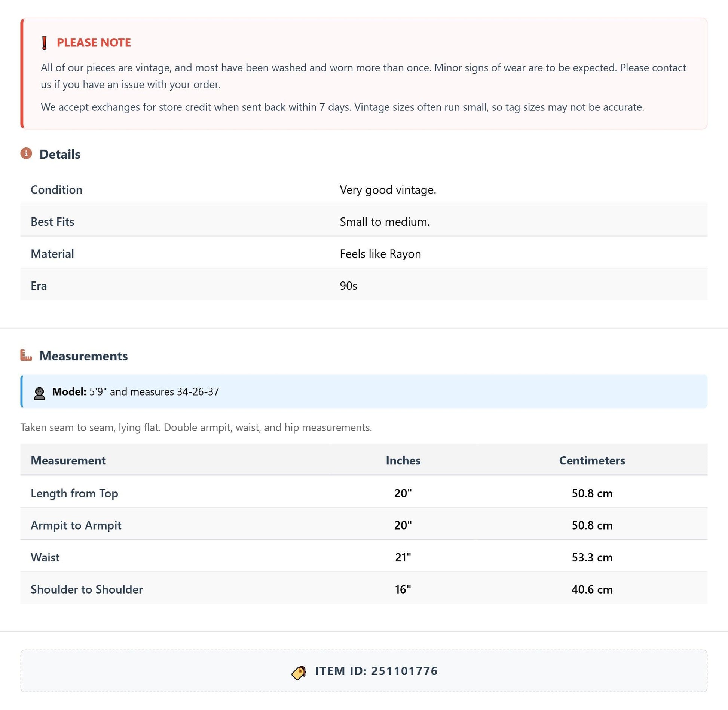The image size is (728, 710).
Task: Click the model person emoji icon
Action: [x=40, y=393]
